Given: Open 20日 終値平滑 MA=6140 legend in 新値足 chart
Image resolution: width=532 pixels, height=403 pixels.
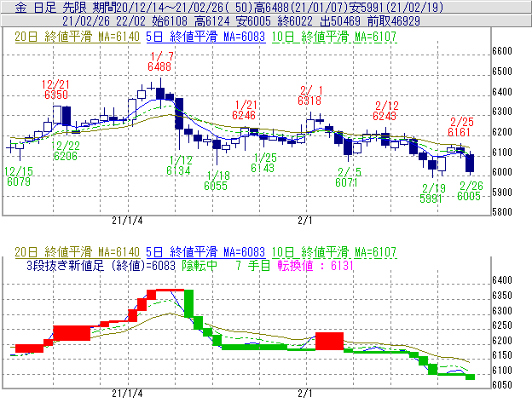Looking at the screenshot, I should [x=77, y=252].
